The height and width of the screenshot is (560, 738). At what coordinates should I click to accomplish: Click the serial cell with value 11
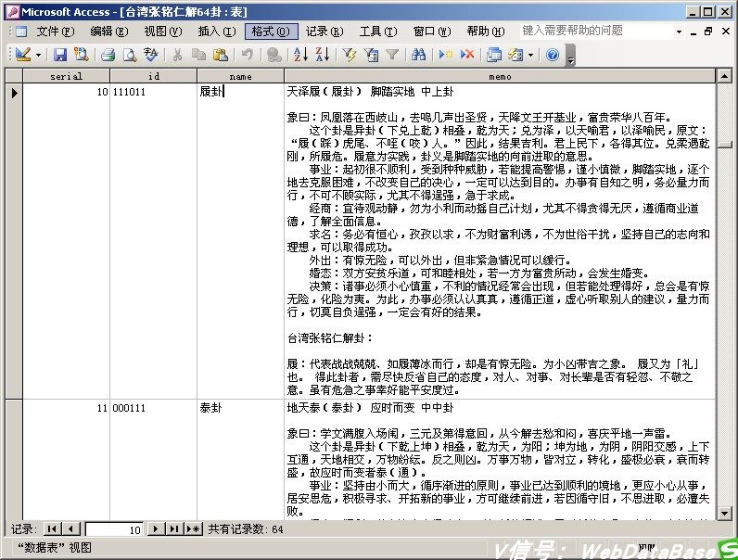[x=67, y=460]
